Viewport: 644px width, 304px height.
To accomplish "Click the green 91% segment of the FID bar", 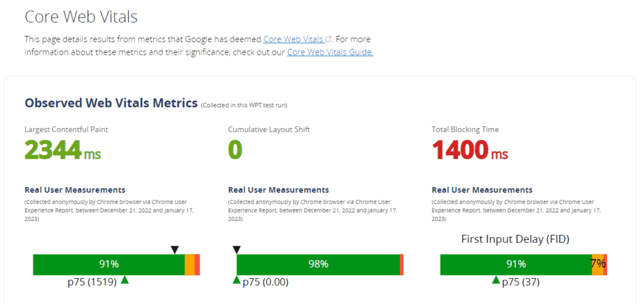I will click(516, 264).
